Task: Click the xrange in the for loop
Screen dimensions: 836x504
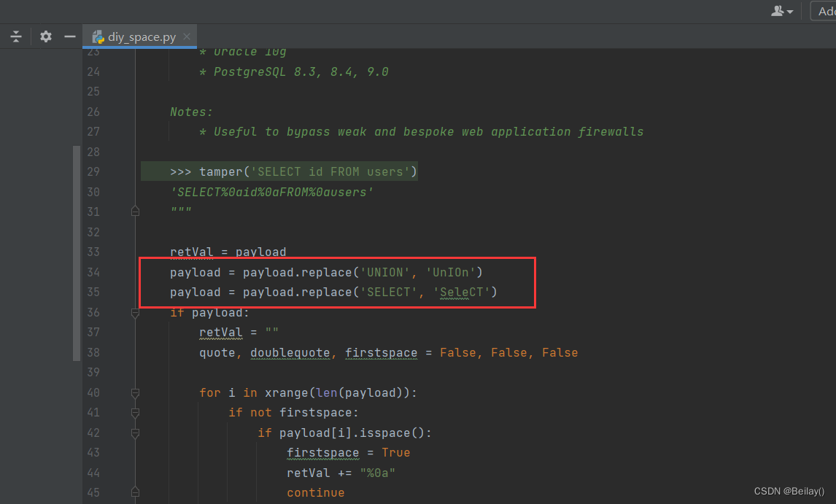Action: (x=286, y=393)
